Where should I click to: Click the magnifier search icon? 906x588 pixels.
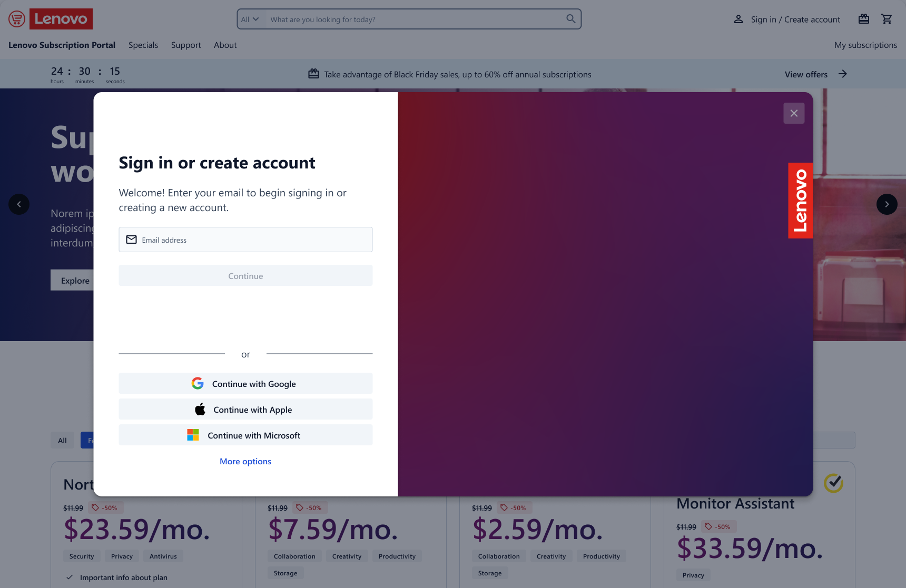(x=571, y=19)
